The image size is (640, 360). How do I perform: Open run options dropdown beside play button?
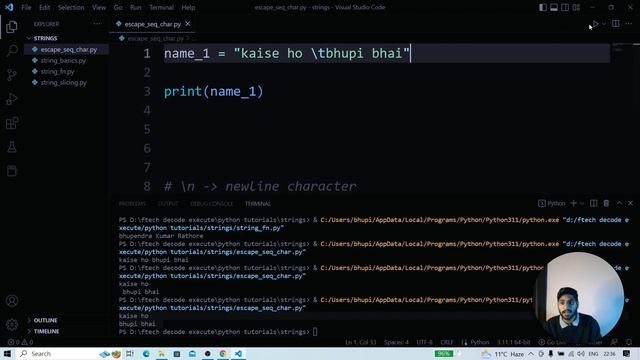(604, 24)
